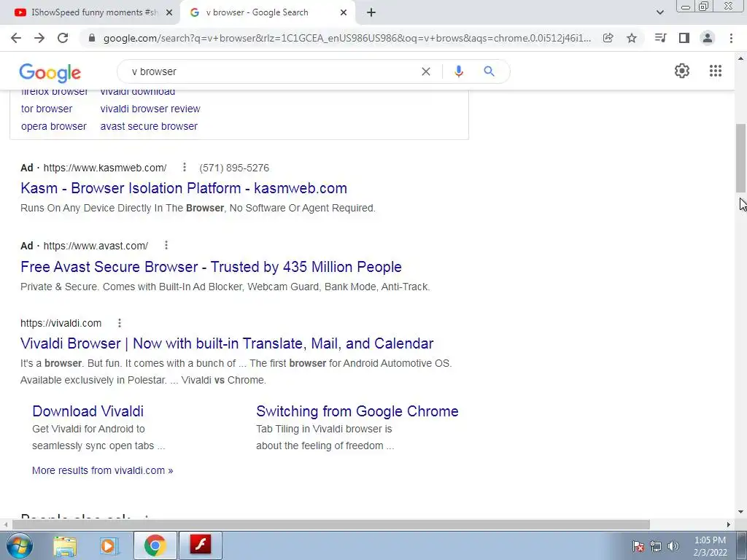Click the https://vivaldi.com URL text
747x560 pixels.
(x=61, y=323)
